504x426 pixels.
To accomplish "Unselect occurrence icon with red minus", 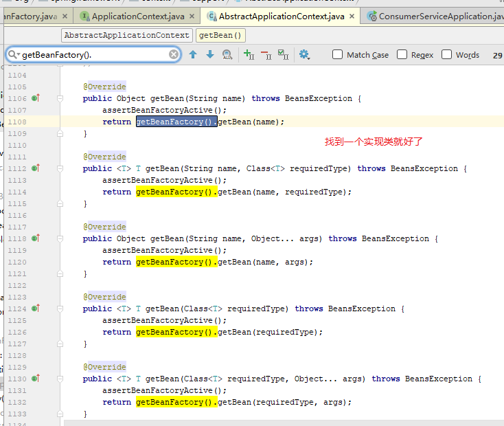I will pyautogui.click(x=266, y=55).
